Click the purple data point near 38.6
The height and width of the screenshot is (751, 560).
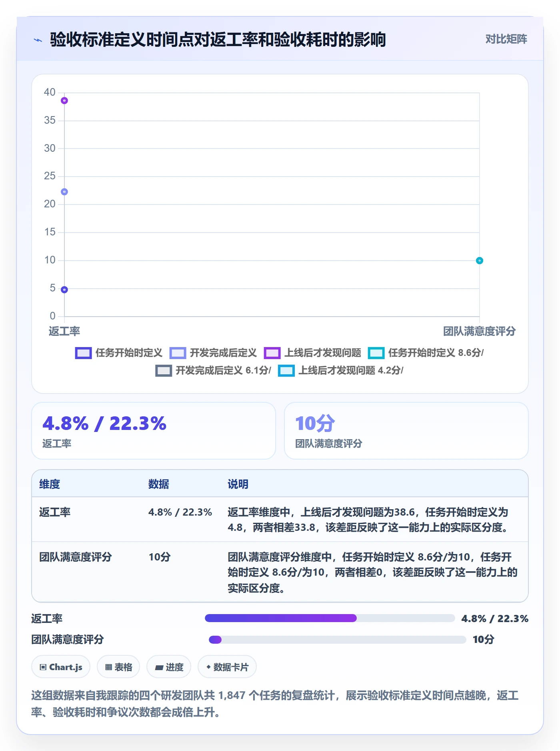(x=64, y=100)
